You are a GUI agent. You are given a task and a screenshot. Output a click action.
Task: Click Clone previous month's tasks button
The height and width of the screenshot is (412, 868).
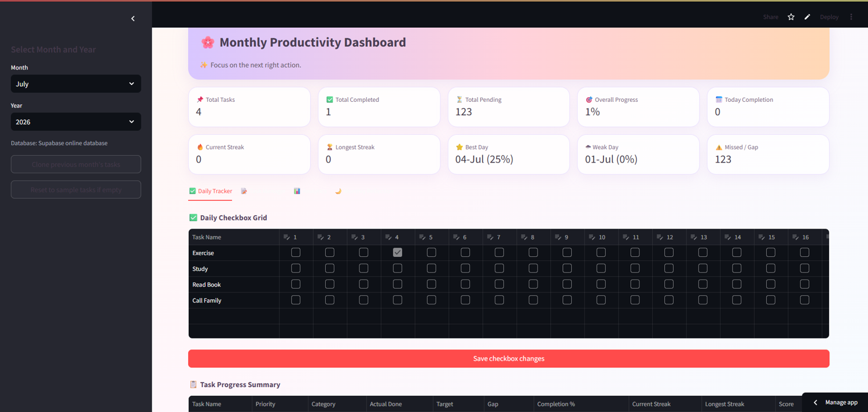(x=76, y=164)
